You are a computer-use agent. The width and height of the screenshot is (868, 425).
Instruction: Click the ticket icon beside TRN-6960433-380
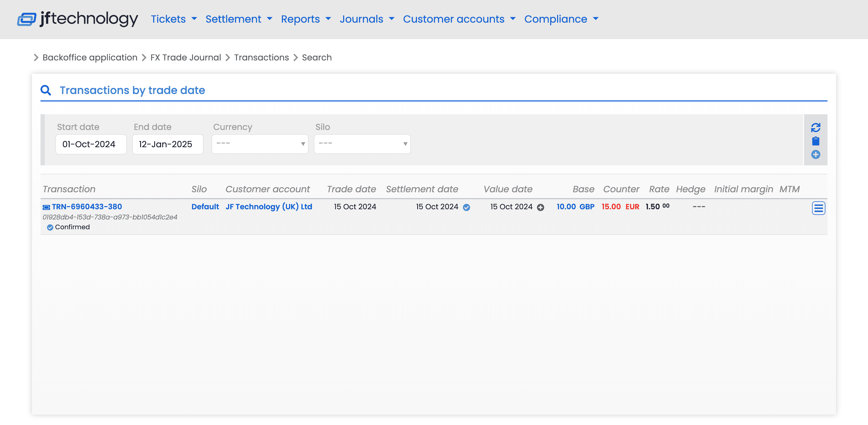(x=46, y=207)
